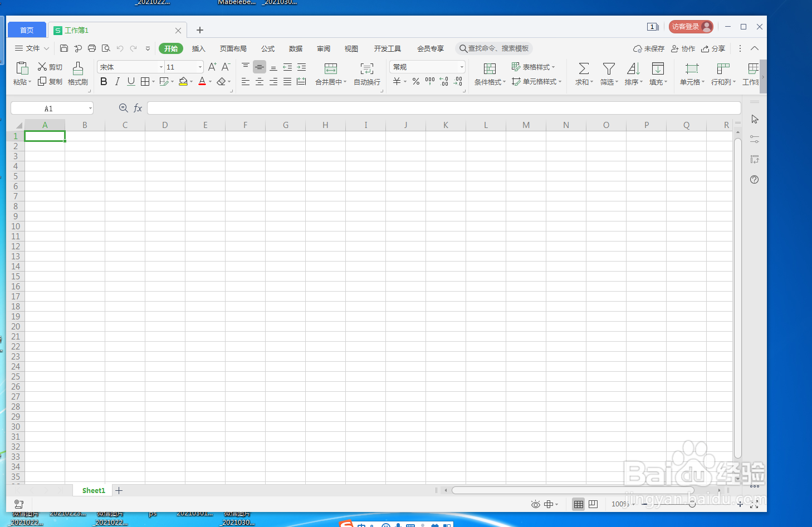Toggle Underline formatting
Viewport: 812px width, 527px height.
[x=131, y=81]
